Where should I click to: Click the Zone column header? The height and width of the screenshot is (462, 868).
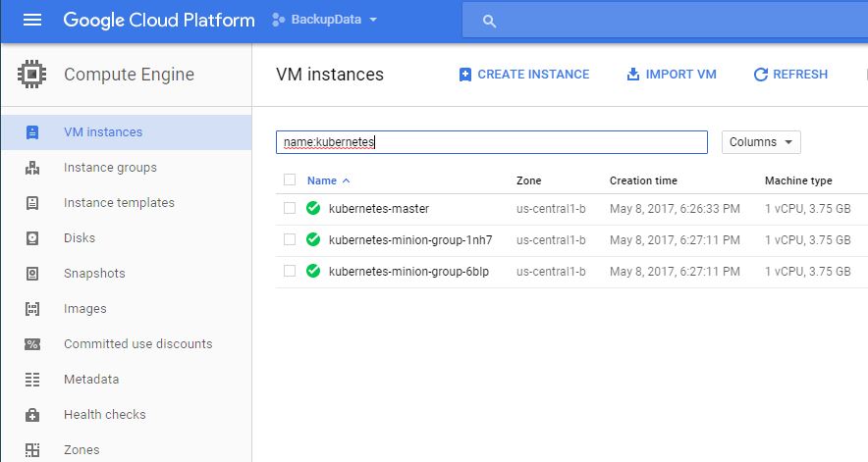pyautogui.click(x=528, y=180)
